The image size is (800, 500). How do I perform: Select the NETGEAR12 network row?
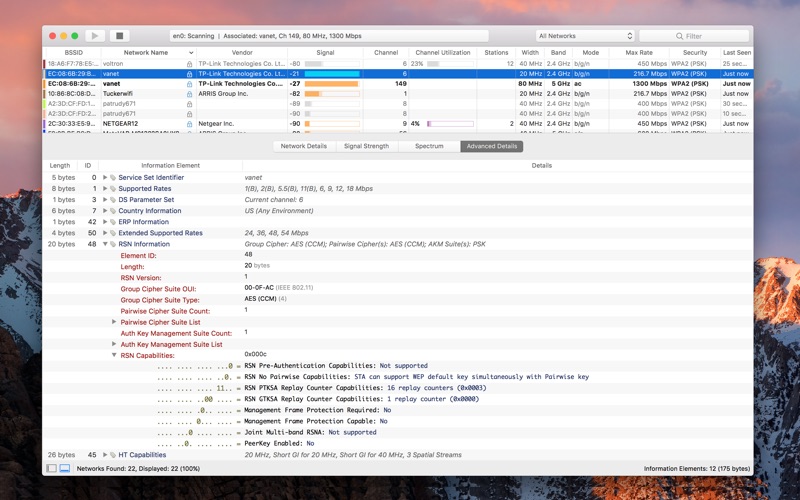[398, 123]
